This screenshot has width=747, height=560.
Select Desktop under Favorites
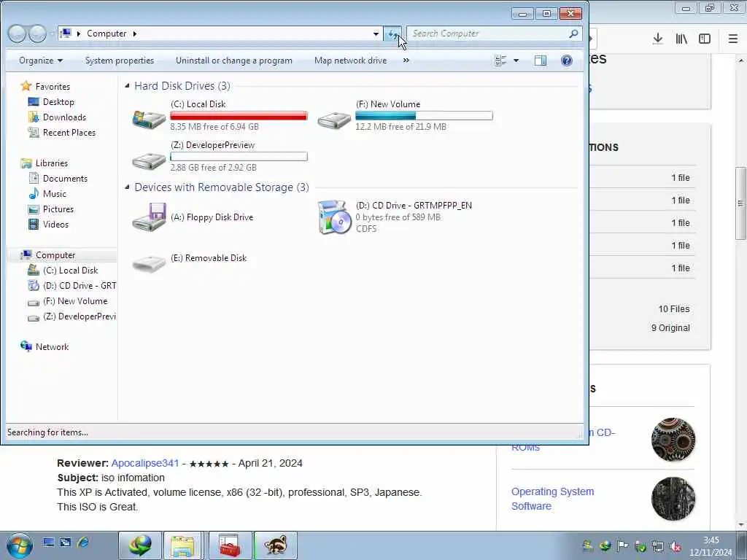click(x=58, y=102)
